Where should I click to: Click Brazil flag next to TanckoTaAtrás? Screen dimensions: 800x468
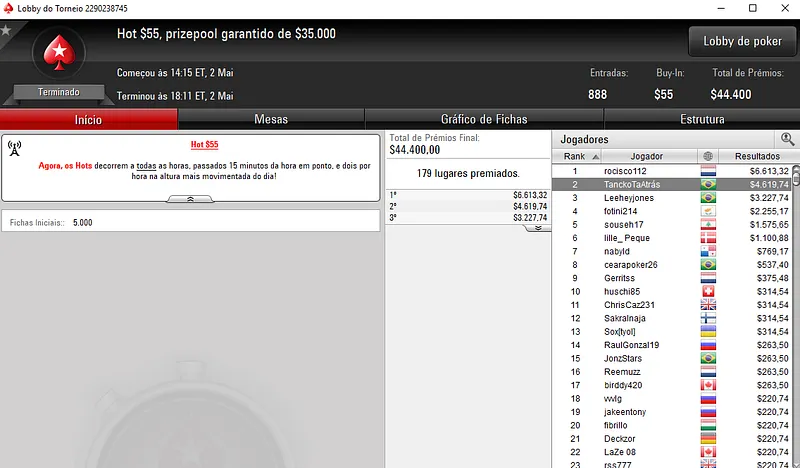tap(708, 184)
